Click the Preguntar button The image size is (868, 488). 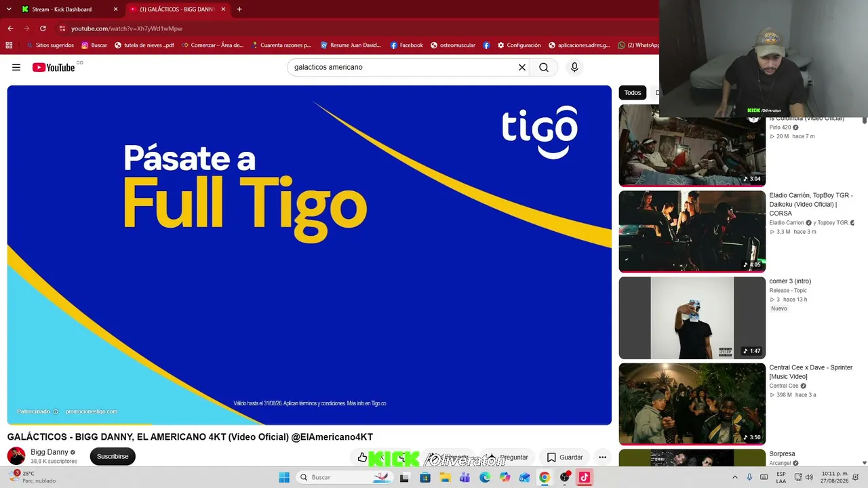point(507,457)
